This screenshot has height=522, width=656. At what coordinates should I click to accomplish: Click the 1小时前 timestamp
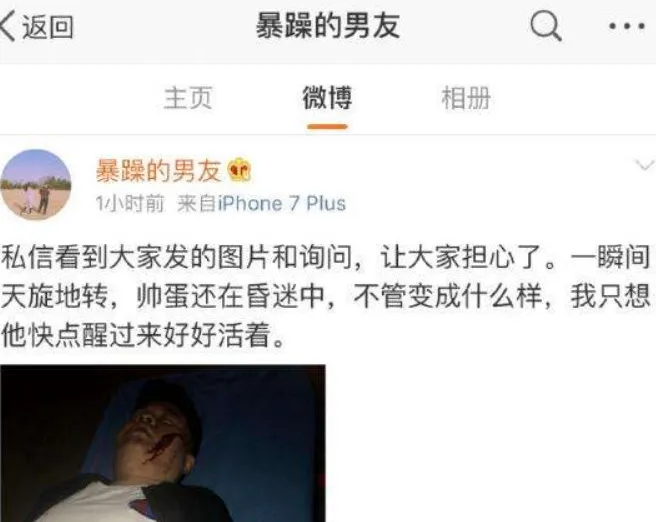(130, 204)
